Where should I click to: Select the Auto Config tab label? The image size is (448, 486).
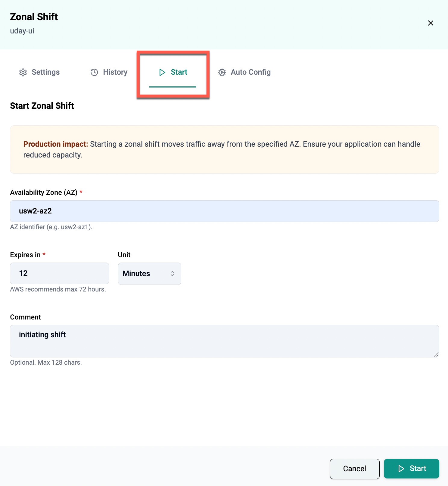(250, 72)
